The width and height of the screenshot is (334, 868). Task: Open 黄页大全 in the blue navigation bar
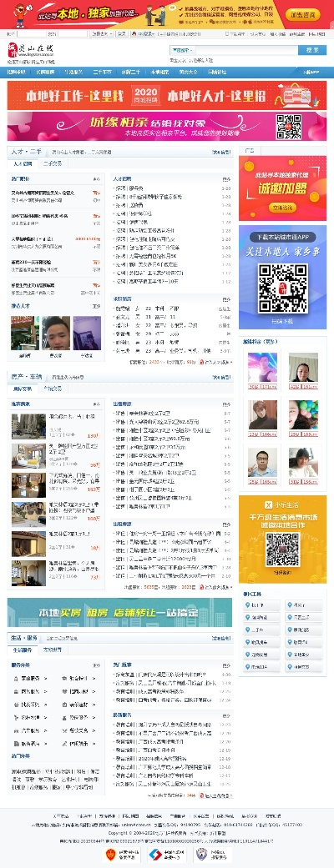(188, 72)
